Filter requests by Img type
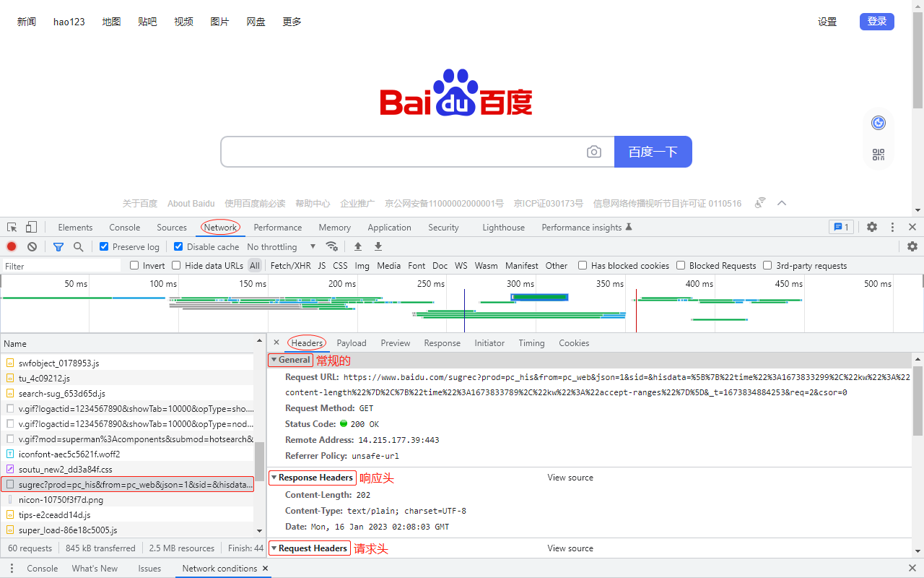Viewport: 924px width, 578px height. point(362,265)
